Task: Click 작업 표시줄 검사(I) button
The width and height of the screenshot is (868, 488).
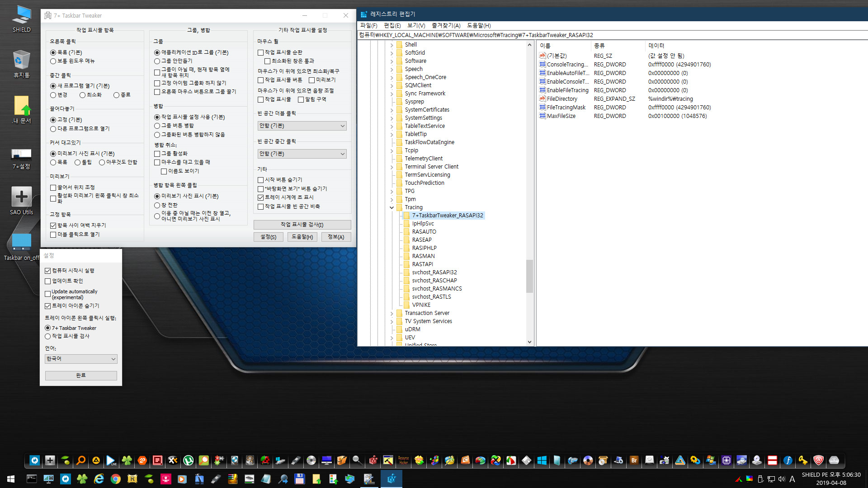Action: (302, 225)
